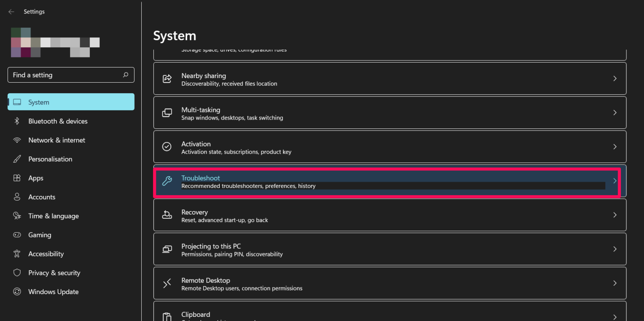Select the Troubleshoot wrench icon

tap(167, 181)
